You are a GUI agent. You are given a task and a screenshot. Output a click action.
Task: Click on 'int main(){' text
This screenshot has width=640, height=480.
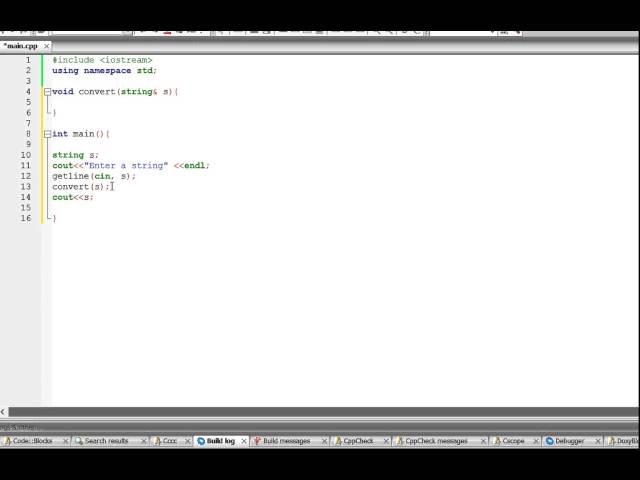(x=81, y=134)
